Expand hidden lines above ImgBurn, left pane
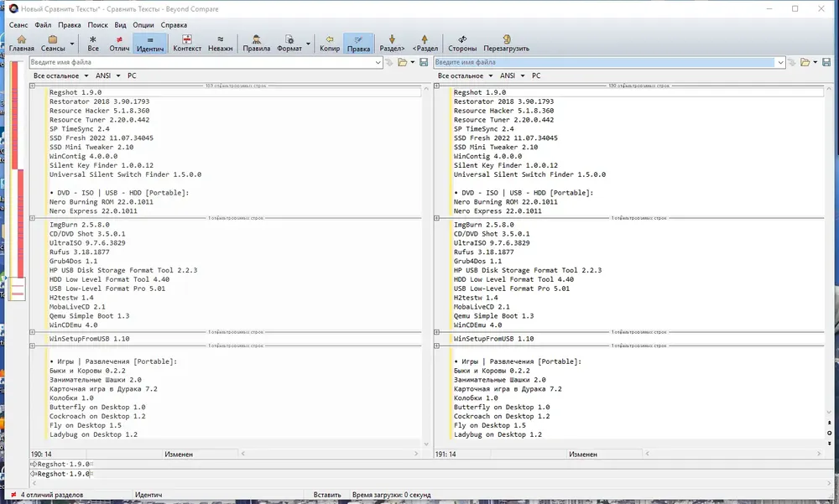 32,218
